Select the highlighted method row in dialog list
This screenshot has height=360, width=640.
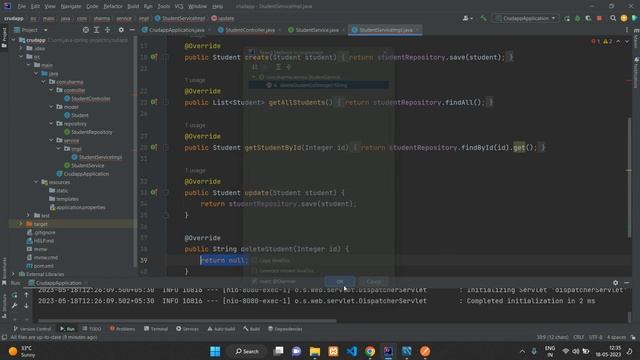[x=319, y=85]
